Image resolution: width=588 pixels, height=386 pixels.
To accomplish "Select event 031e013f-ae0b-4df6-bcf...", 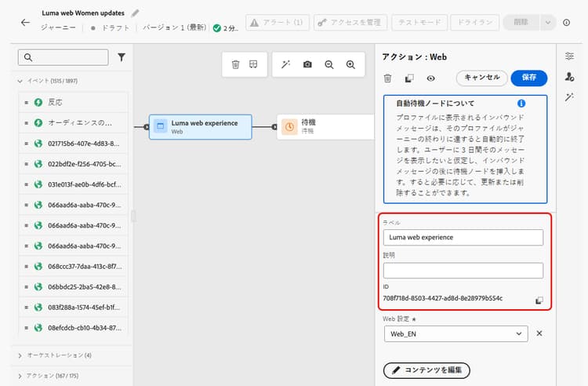I will coord(73,184).
